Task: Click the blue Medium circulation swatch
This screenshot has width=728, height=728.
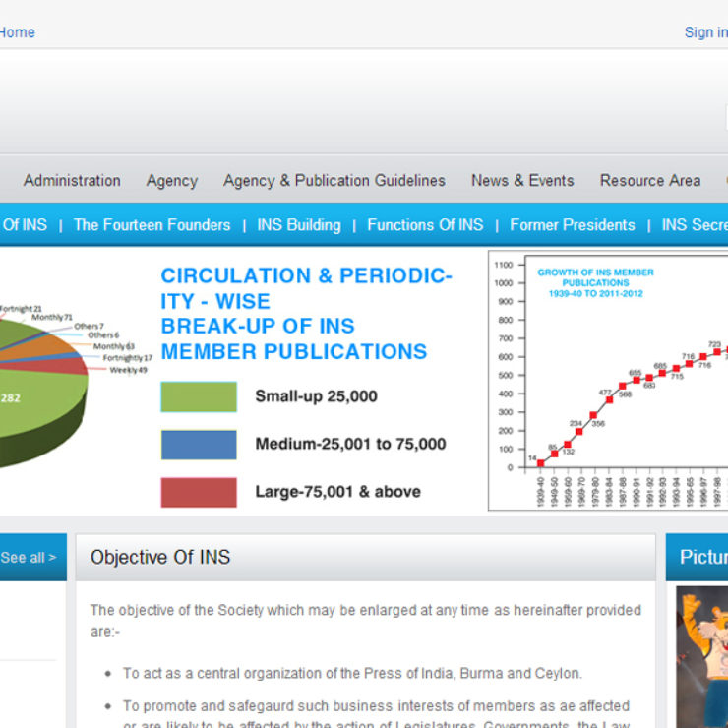Action: 199,445
